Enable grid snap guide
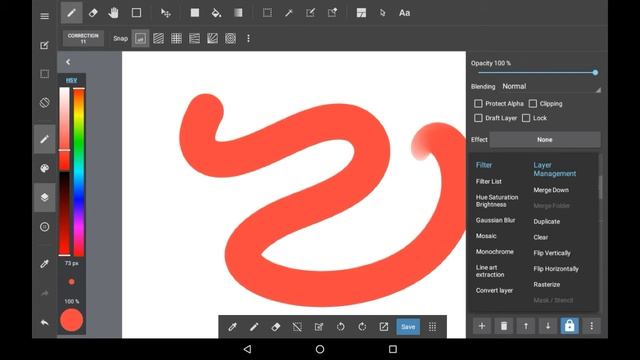This screenshot has height=360, width=640. coord(176,39)
